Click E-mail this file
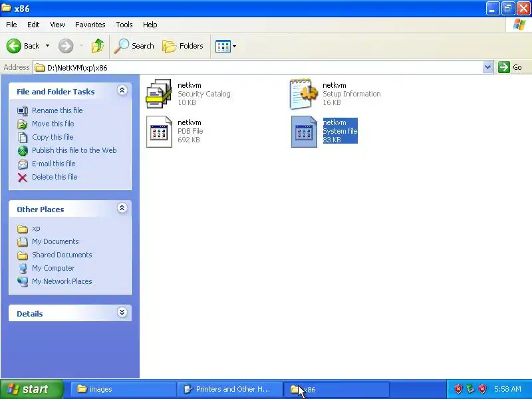This screenshot has height=399, width=532. tap(54, 164)
